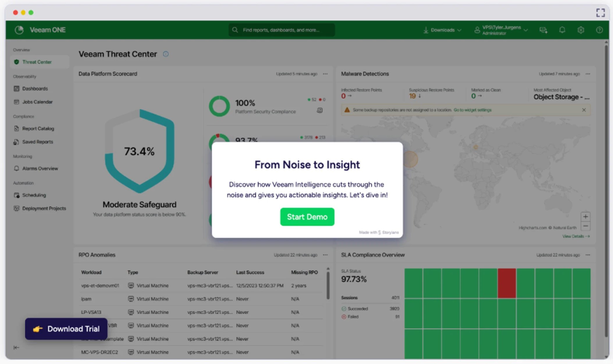Open RPO Anomalies widget options menu
Image resolution: width=613 pixels, height=364 pixels.
(x=325, y=255)
